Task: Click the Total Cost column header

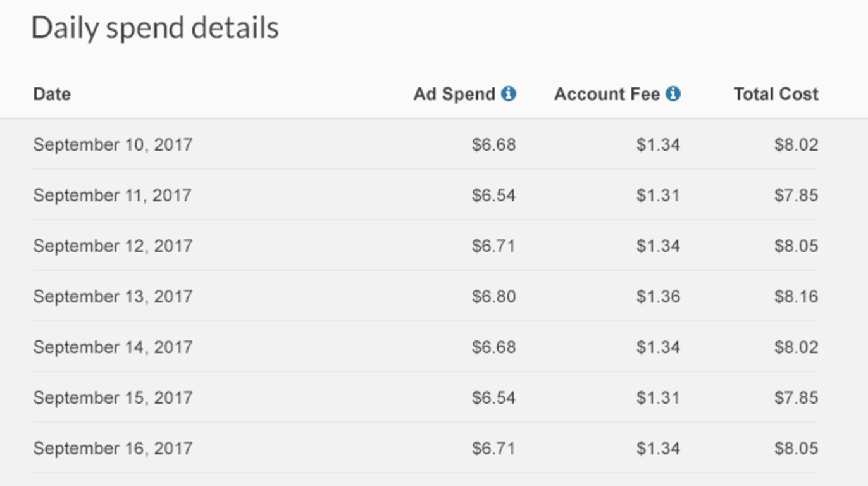Action: 776,94
